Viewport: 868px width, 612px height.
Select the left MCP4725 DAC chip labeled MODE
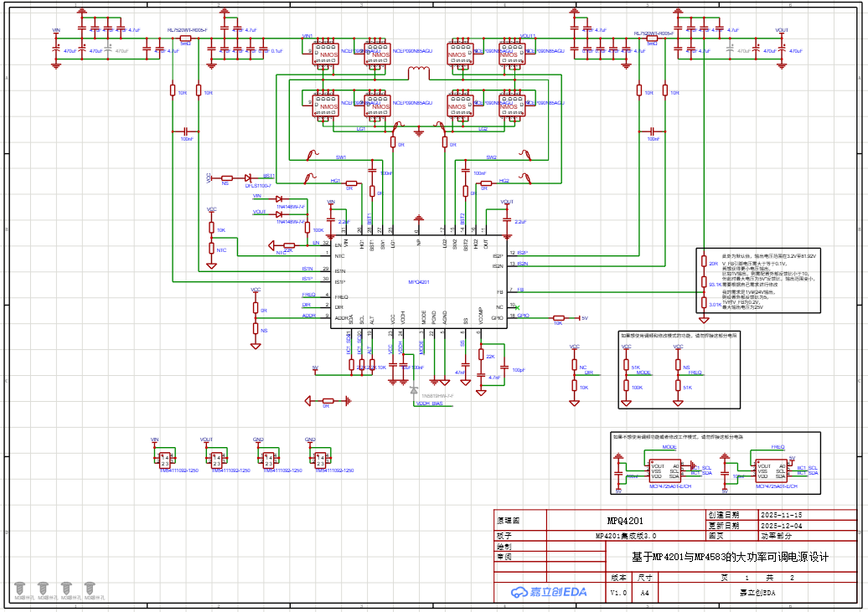coord(668,471)
